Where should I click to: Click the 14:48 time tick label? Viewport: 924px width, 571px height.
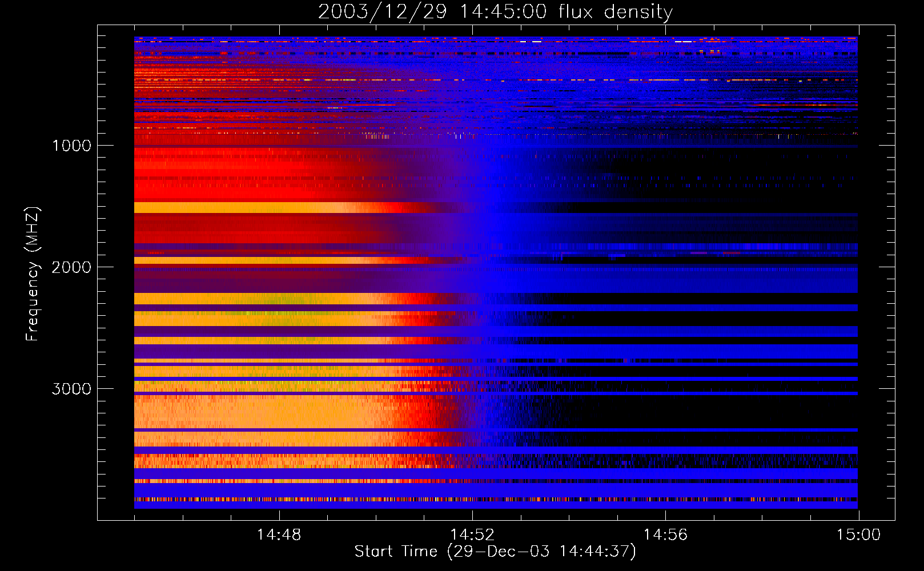coord(279,535)
